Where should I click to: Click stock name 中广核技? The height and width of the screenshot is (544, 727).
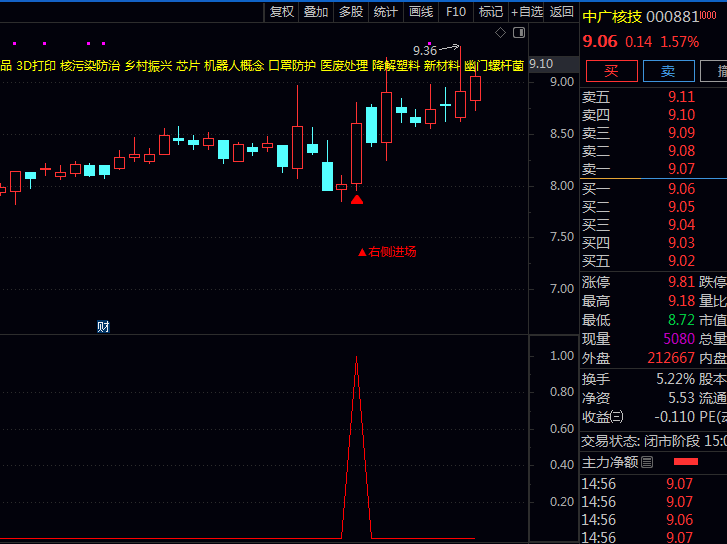612,17
